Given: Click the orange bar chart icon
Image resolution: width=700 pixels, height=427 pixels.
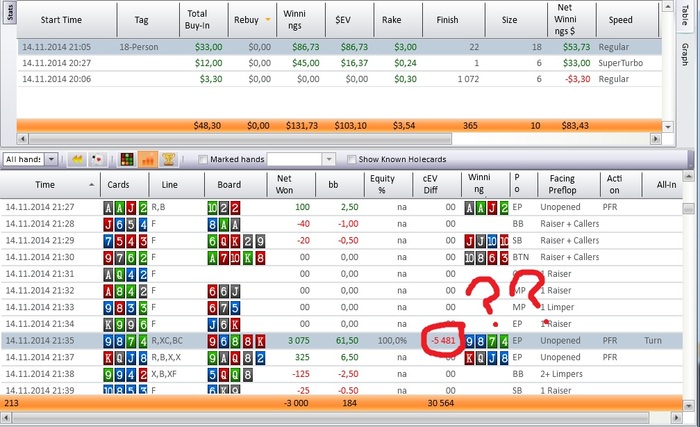Looking at the screenshot, I should click(148, 159).
